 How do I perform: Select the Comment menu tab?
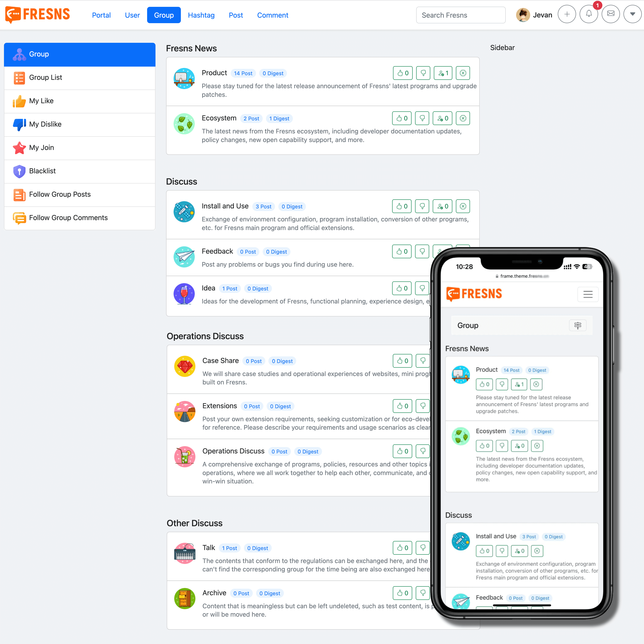pos(272,15)
